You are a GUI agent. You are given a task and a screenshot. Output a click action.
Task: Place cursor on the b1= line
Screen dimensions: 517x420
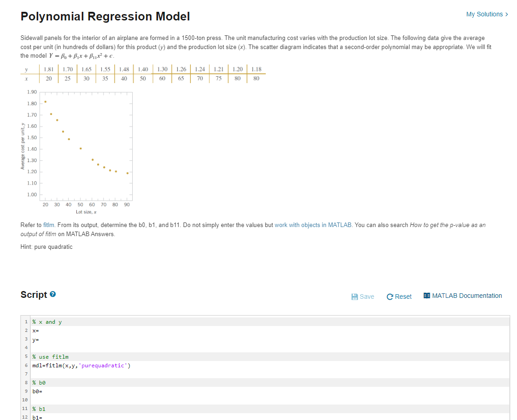tap(36, 417)
